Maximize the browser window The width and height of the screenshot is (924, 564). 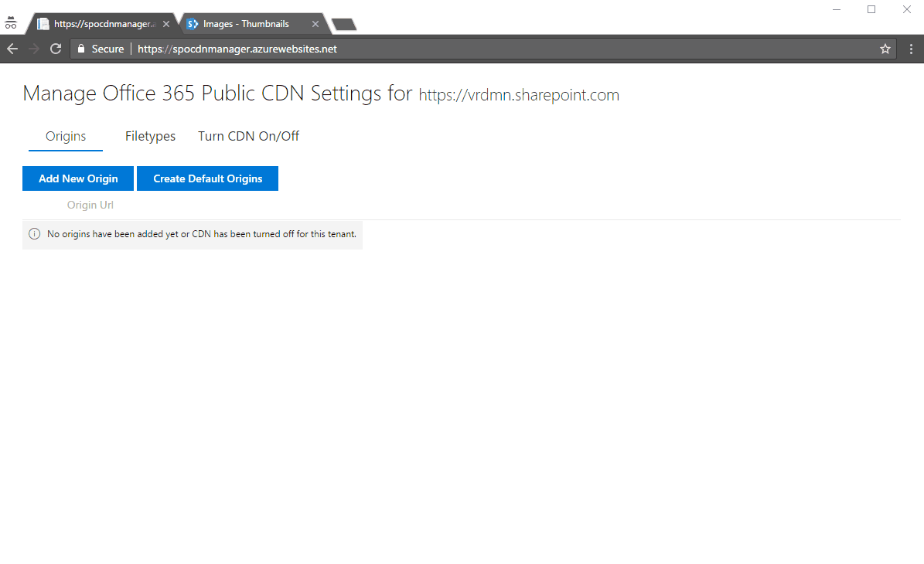tap(871, 9)
